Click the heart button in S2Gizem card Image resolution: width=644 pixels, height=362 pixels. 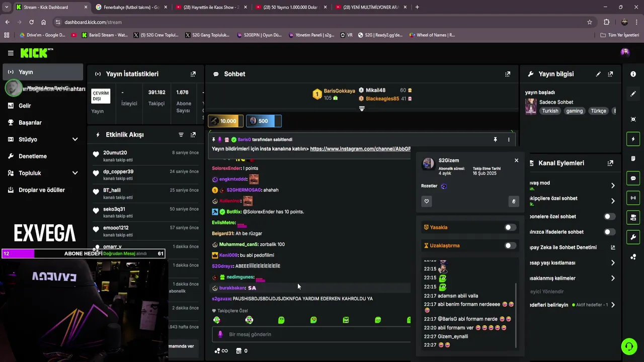pyautogui.click(x=427, y=201)
